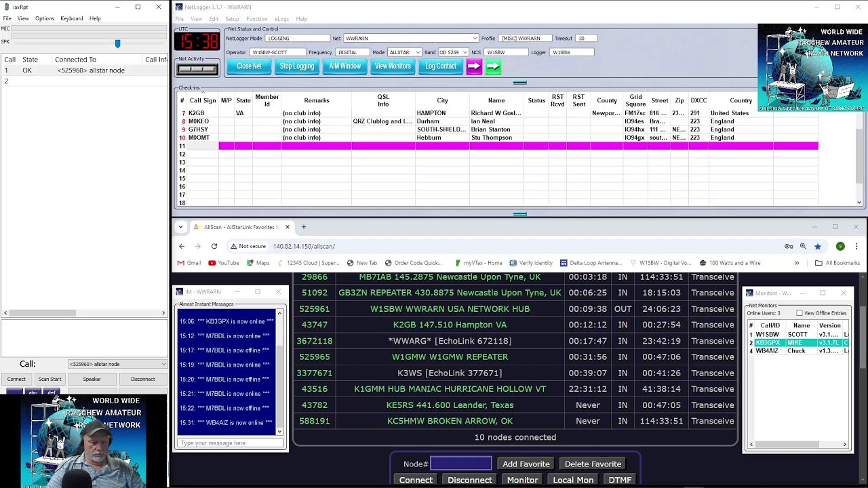This screenshot has height=488, width=868.
Task: Open the Net WWRARN dropdown
Action: (411, 39)
